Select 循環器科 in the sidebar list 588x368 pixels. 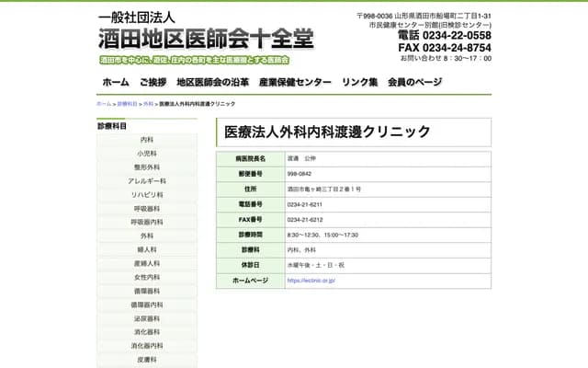pos(147,291)
